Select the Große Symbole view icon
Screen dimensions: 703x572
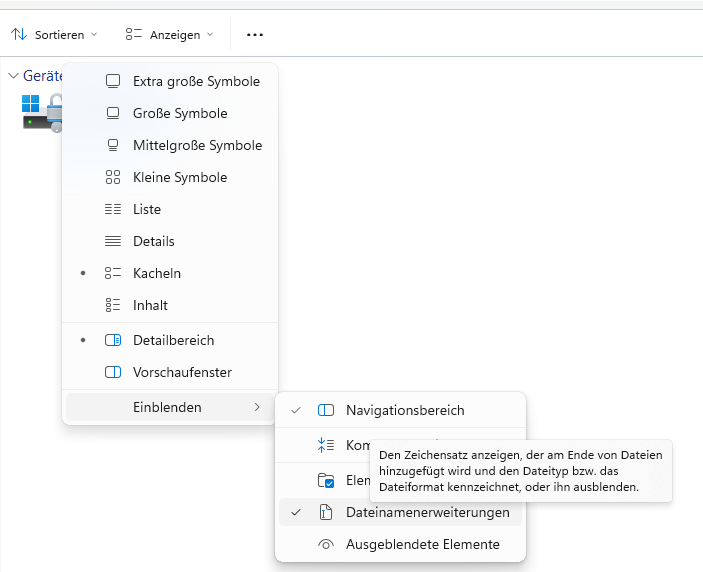click(x=113, y=113)
